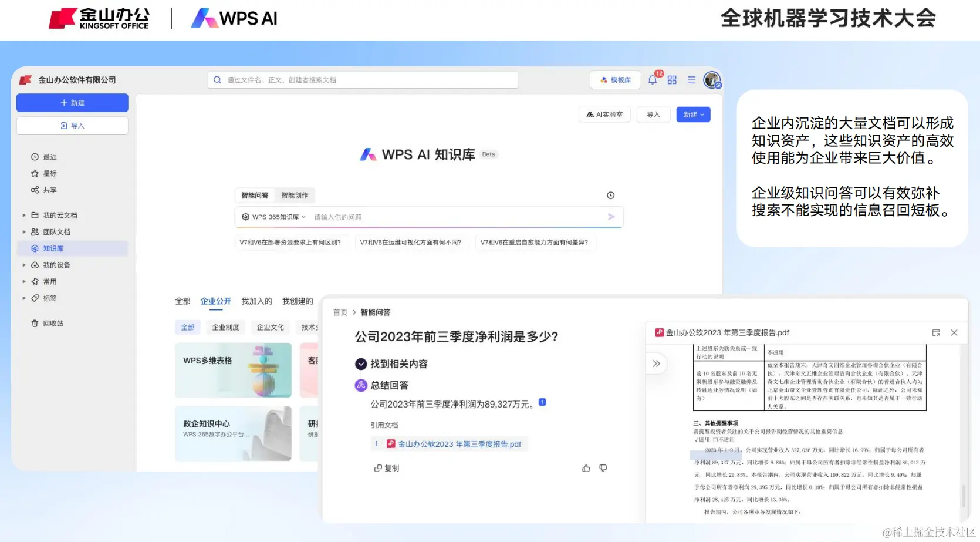Viewport: 980px width, 542px height.
Task: Open the 政企知识中心 knowledge card
Action: coord(233,433)
